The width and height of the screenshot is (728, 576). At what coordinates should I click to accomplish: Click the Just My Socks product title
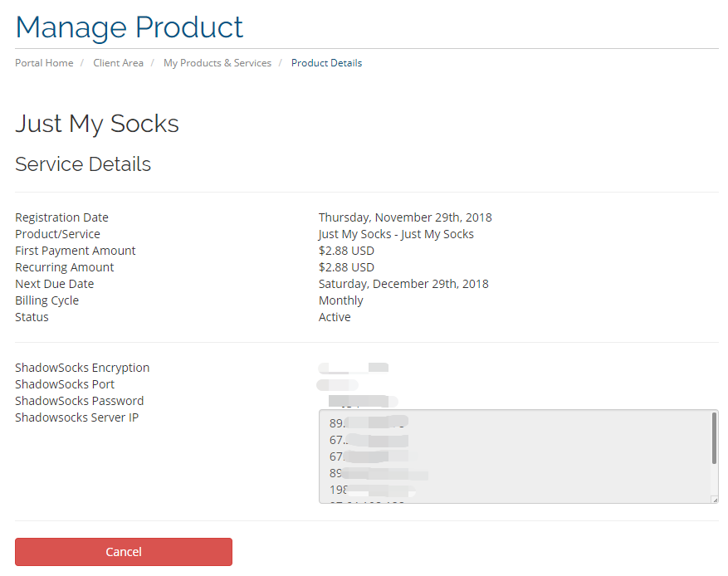click(x=97, y=124)
